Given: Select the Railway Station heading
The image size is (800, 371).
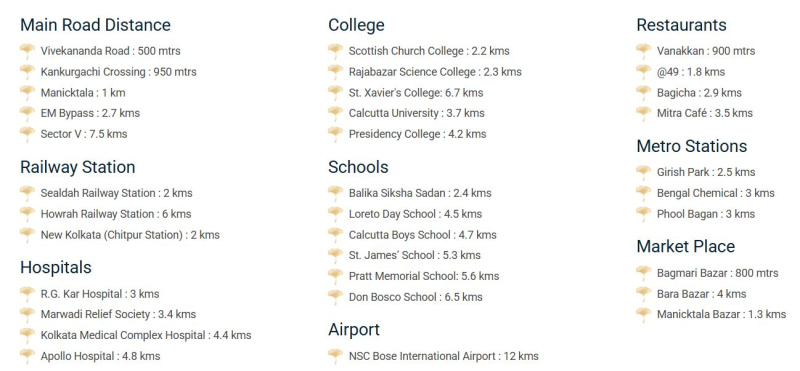Looking at the screenshot, I should point(78,167).
